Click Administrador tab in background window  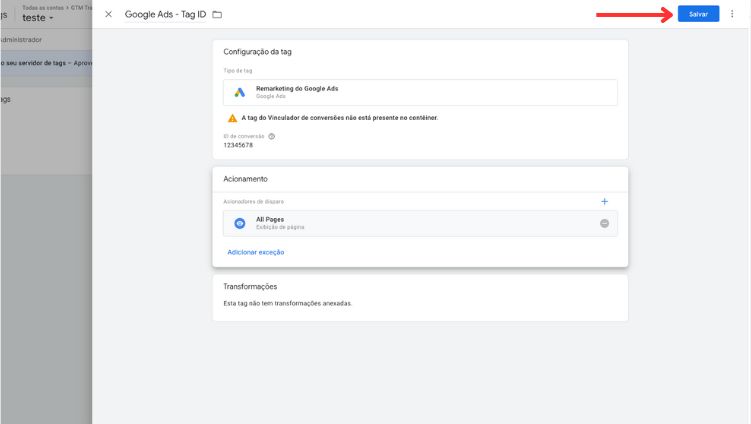tap(21, 40)
